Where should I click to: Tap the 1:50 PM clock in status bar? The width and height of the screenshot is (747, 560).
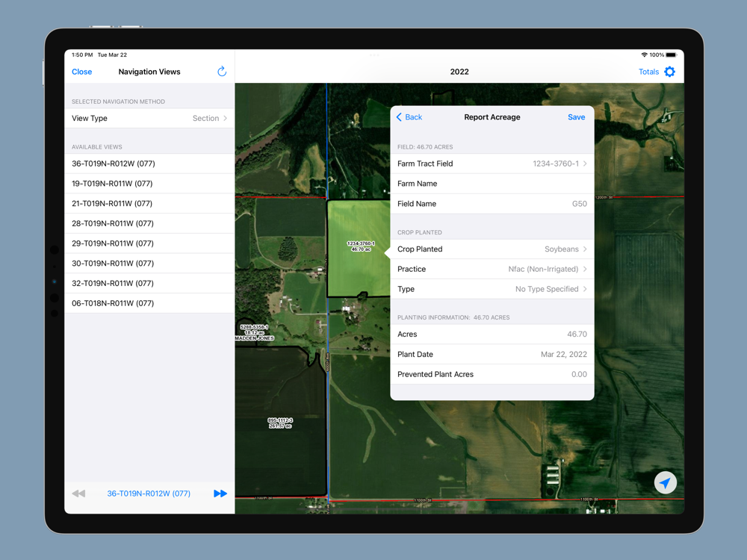click(82, 55)
